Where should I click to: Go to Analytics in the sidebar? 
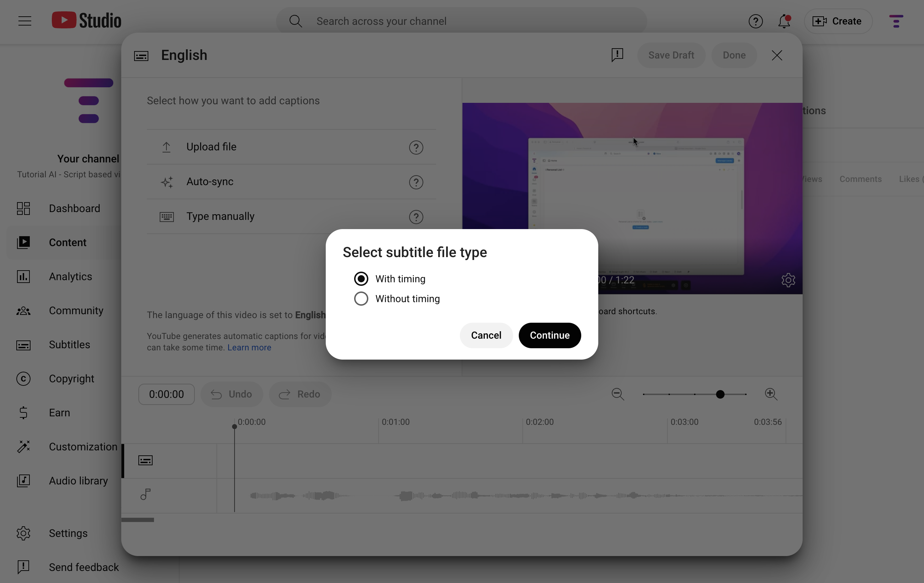[70, 277]
